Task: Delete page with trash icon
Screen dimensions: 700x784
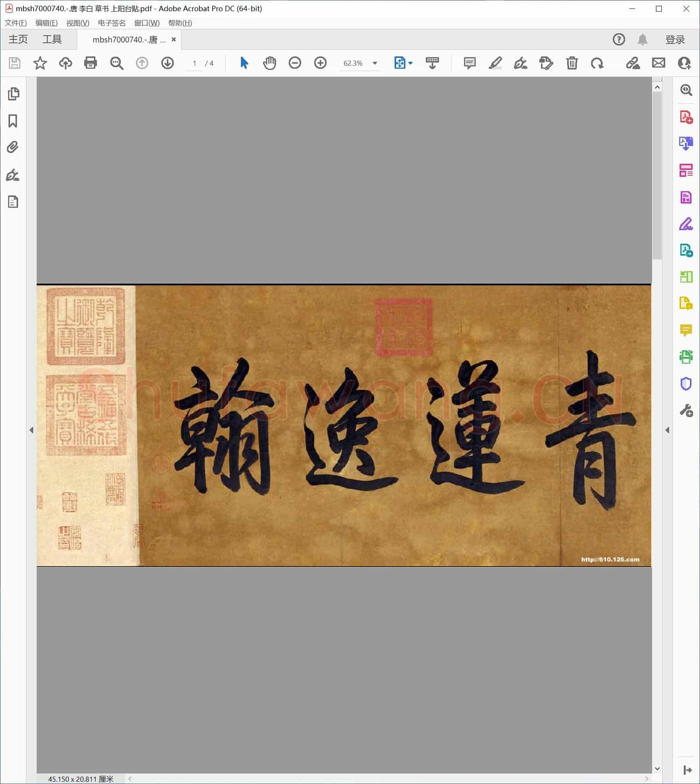Action: click(x=572, y=63)
